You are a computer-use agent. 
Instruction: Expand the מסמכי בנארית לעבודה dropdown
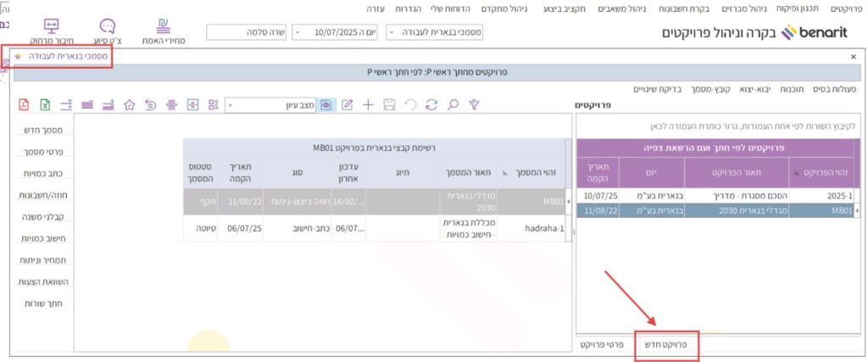(391, 32)
